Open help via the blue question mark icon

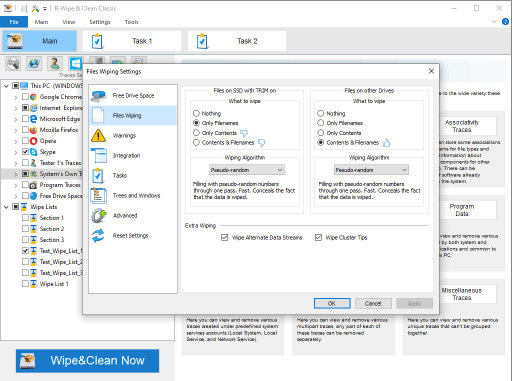point(505,22)
